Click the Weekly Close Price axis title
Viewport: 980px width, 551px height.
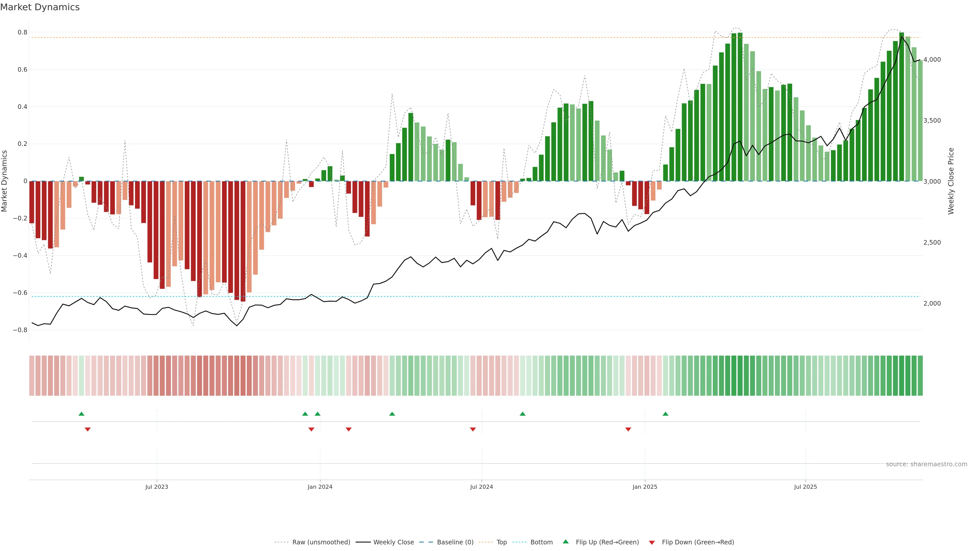point(951,181)
